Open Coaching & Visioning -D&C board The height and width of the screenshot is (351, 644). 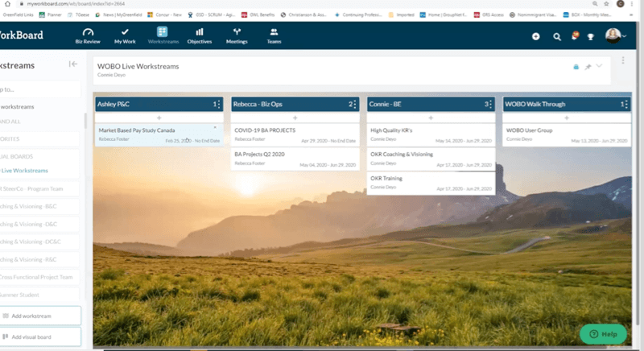39,224
